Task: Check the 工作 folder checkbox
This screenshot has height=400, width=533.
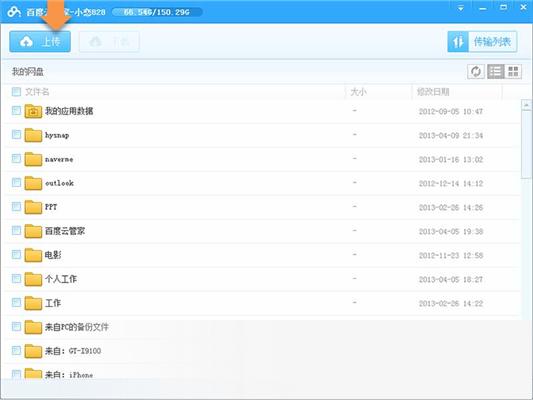Action: [16, 302]
